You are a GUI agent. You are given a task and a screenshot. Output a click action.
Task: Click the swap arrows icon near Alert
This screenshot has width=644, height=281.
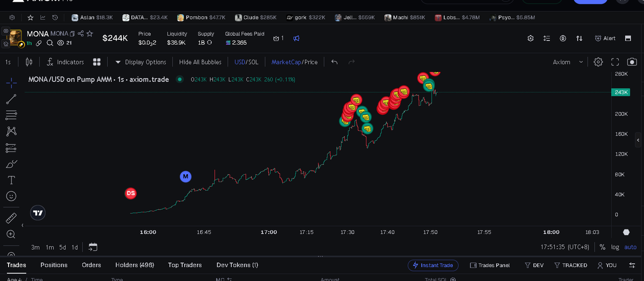(579, 39)
